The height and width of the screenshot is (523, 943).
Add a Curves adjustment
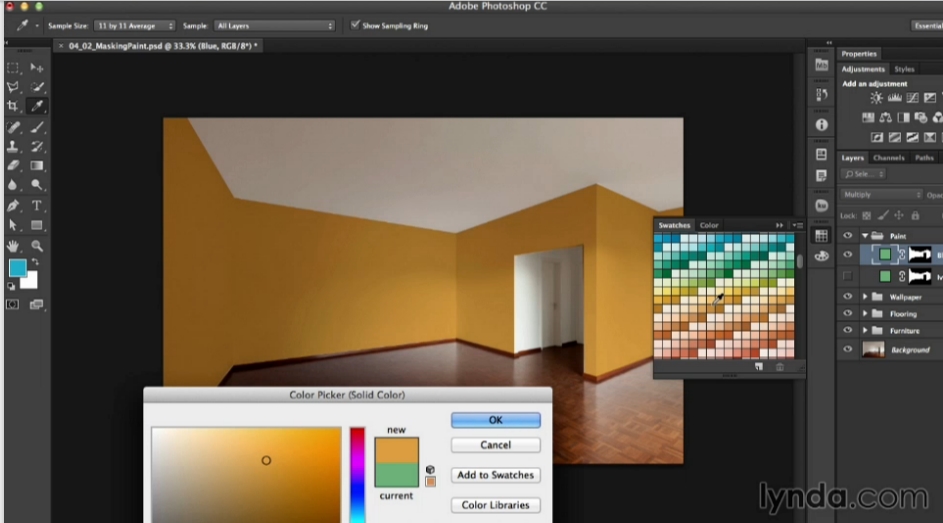(x=912, y=98)
